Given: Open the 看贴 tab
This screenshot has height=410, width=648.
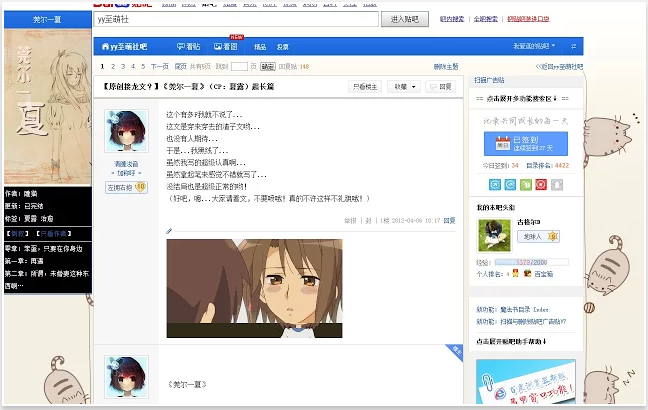Looking at the screenshot, I should click(188, 47).
